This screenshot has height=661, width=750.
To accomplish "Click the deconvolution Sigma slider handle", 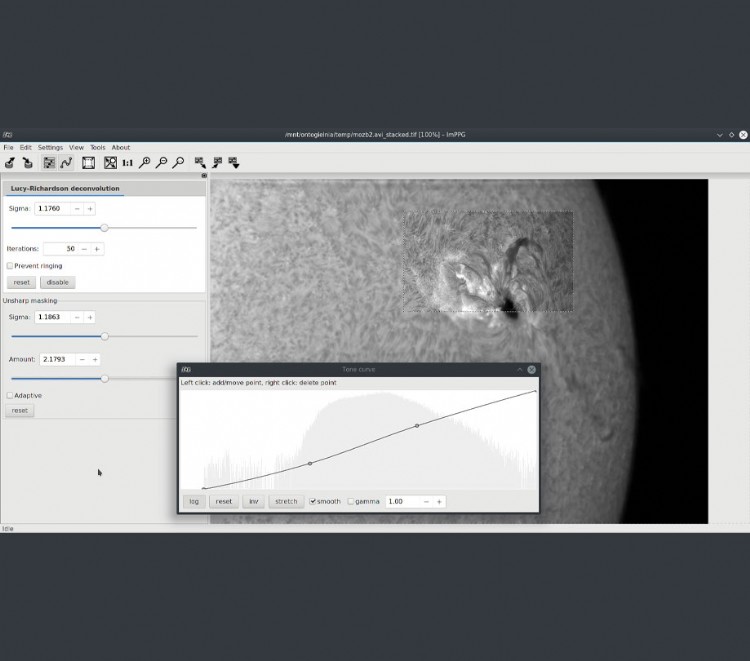I will 104,228.
